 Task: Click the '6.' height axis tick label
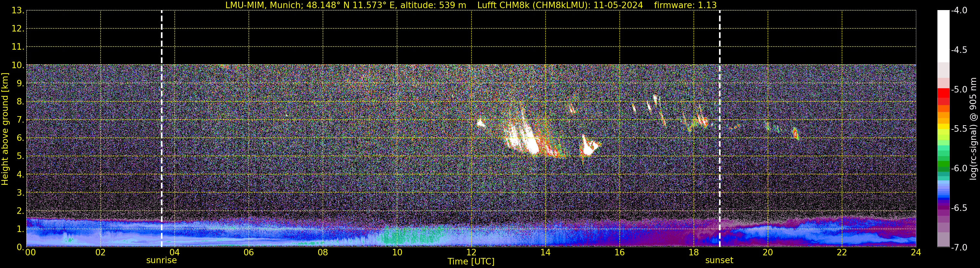[20, 138]
